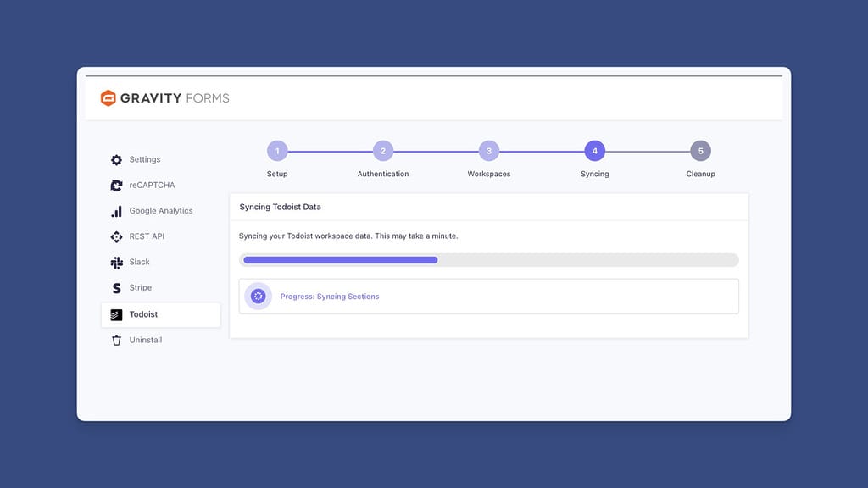This screenshot has height=488, width=868.
Task: Click the spinning sync progress icon
Action: click(x=258, y=296)
